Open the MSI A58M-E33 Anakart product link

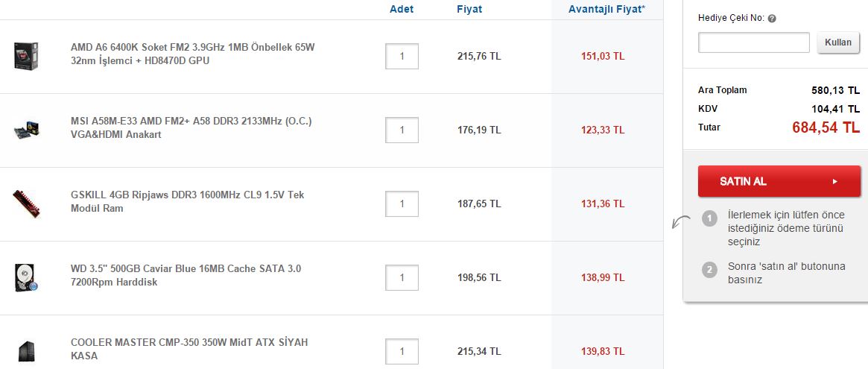click(x=191, y=127)
